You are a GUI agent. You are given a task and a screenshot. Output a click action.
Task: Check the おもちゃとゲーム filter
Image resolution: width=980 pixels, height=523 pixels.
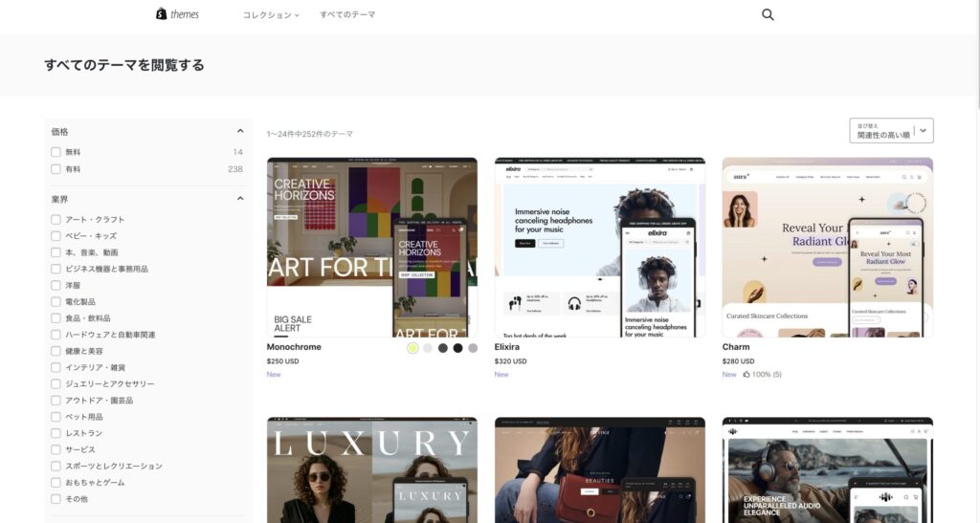56,483
